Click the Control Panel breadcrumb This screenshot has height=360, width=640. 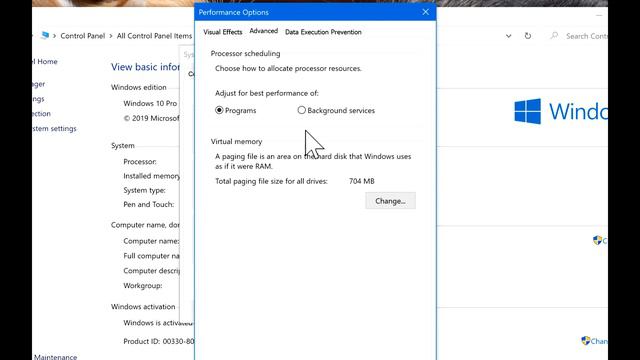(82, 36)
